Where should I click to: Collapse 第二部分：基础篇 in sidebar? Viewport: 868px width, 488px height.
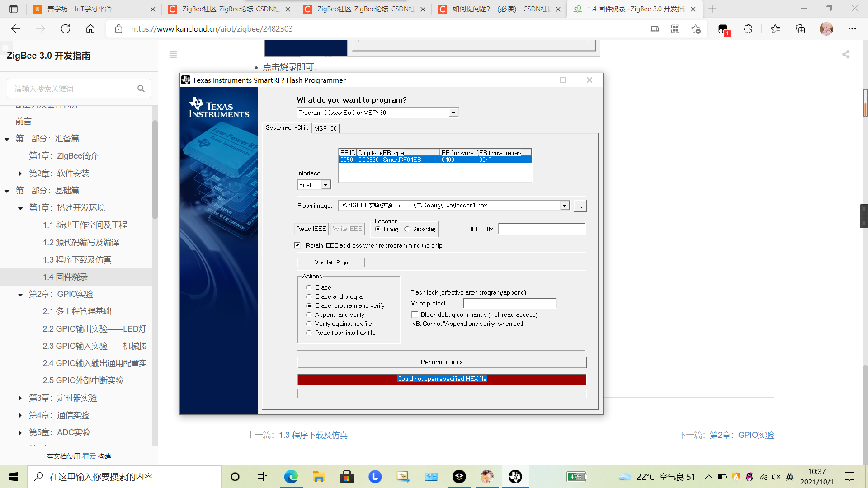click(7, 191)
